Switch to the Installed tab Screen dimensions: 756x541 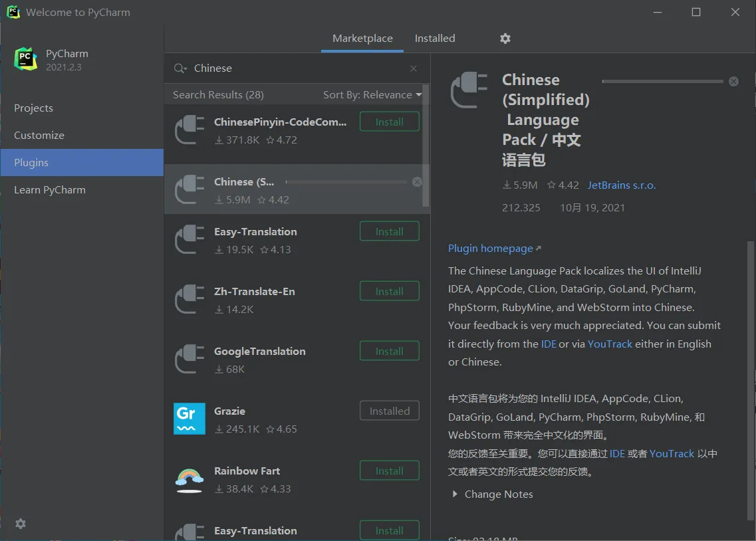[x=435, y=39]
